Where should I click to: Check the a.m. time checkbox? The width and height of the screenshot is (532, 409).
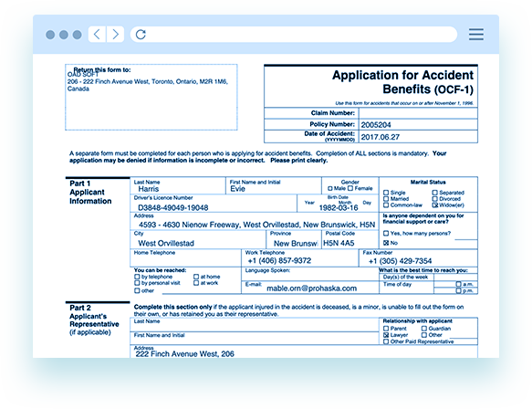click(458, 284)
